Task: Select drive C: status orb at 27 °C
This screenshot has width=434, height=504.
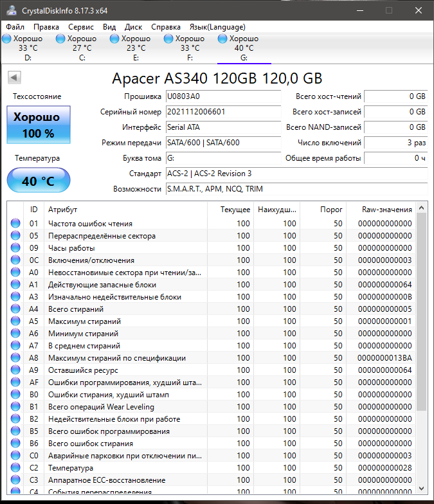Action: [60, 39]
